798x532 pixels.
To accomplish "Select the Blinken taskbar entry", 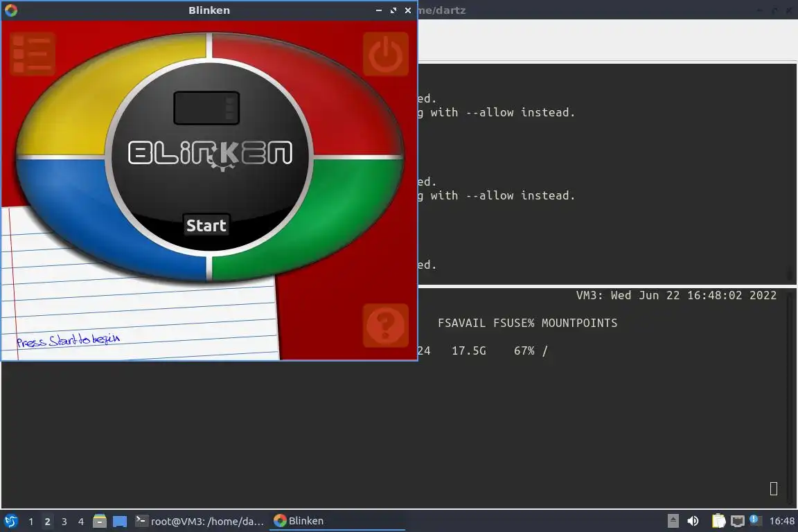I will [x=337, y=521].
